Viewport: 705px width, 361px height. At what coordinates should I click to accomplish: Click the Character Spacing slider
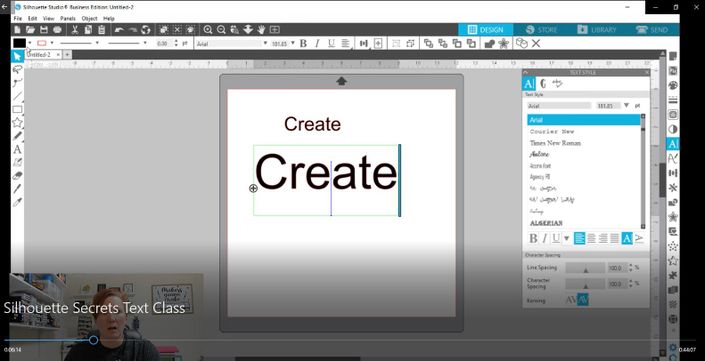coord(585,284)
